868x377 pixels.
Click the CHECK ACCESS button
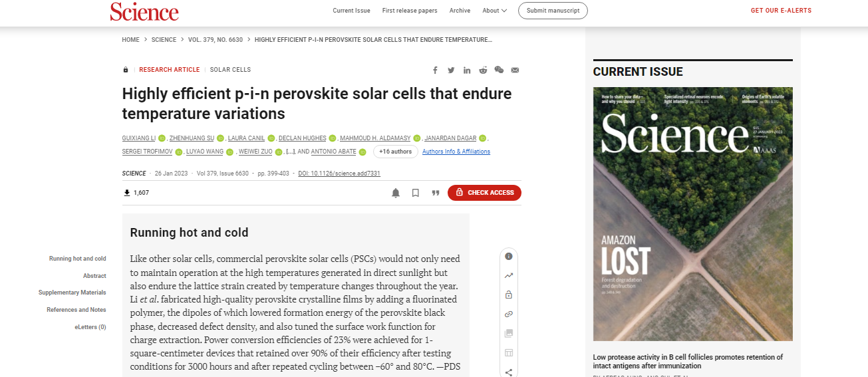[484, 193]
